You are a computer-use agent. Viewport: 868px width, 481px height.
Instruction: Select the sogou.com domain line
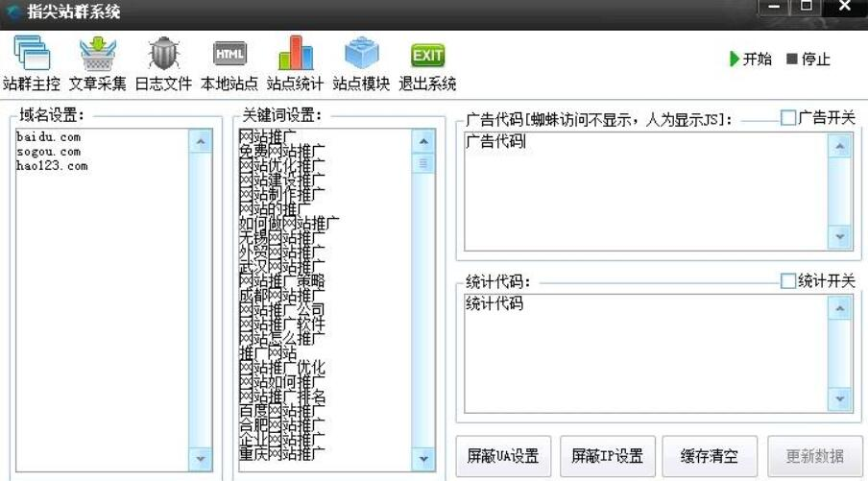tap(49, 151)
